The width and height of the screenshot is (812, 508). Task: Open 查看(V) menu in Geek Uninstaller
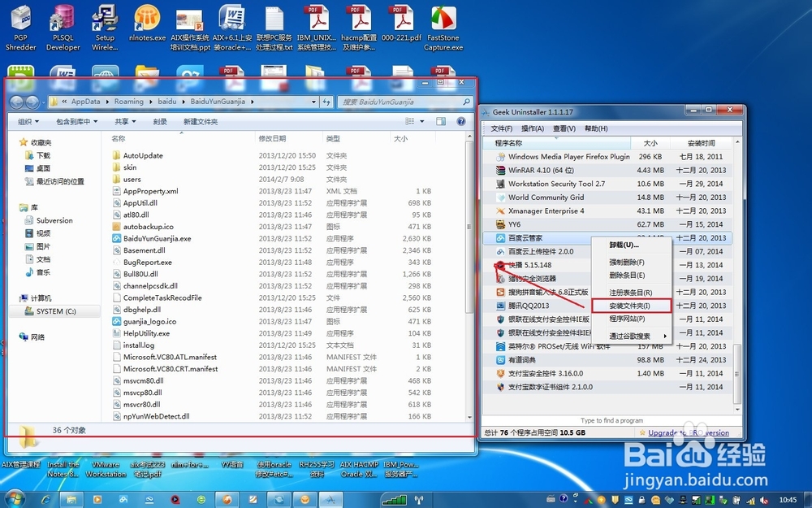[564, 128]
